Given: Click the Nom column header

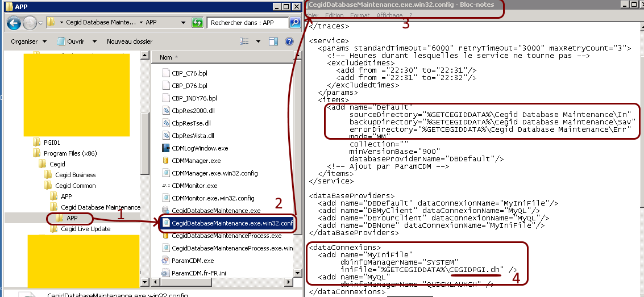Looking at the screenshot, I should [x=166, y=57].
